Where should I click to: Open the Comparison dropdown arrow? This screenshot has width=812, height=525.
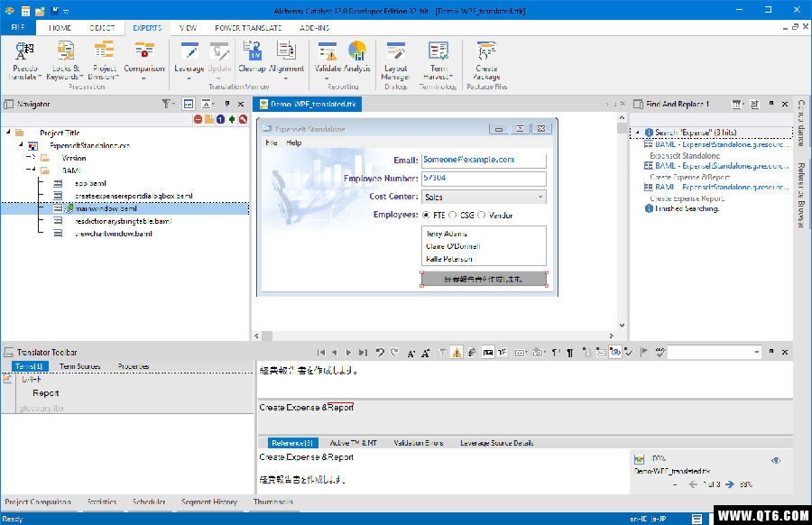click(144, 78)
